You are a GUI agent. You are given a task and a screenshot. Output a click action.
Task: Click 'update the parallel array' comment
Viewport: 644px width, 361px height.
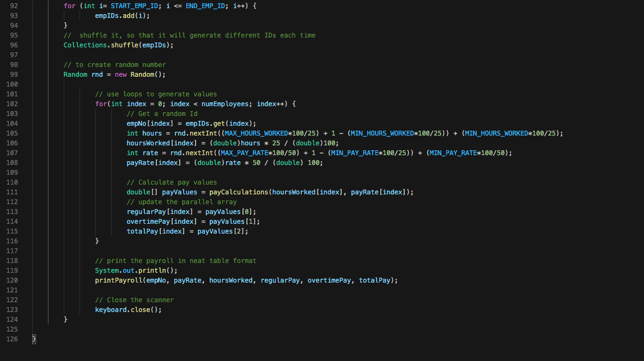[181, 202]
